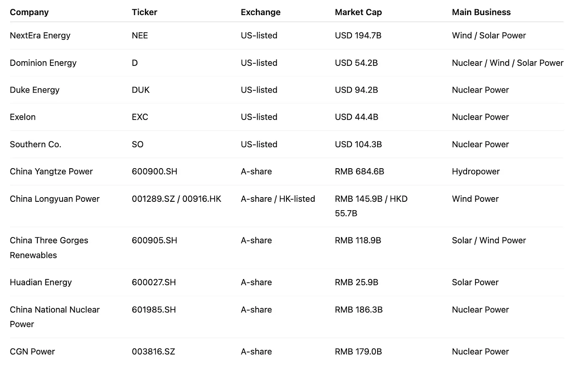Click the ticker "NEE"
The height and width of the screenshot is (370, 588).
click(x=140, y=36)
